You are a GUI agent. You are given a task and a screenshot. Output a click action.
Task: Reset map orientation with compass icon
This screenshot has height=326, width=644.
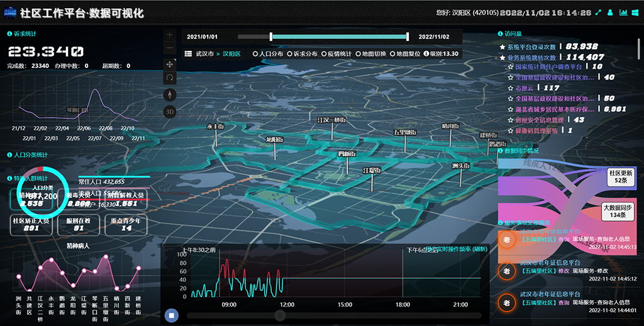pos(170,95)
